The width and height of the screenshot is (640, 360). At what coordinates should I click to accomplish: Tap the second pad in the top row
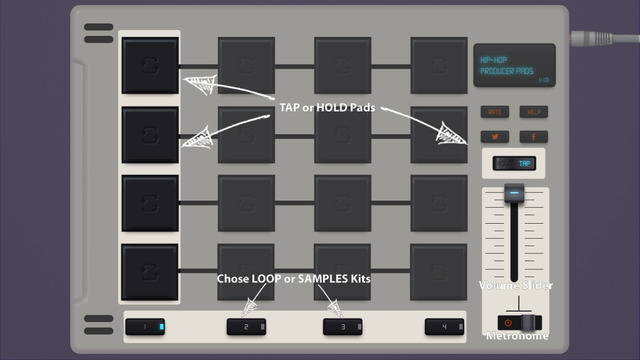[246, 66]
